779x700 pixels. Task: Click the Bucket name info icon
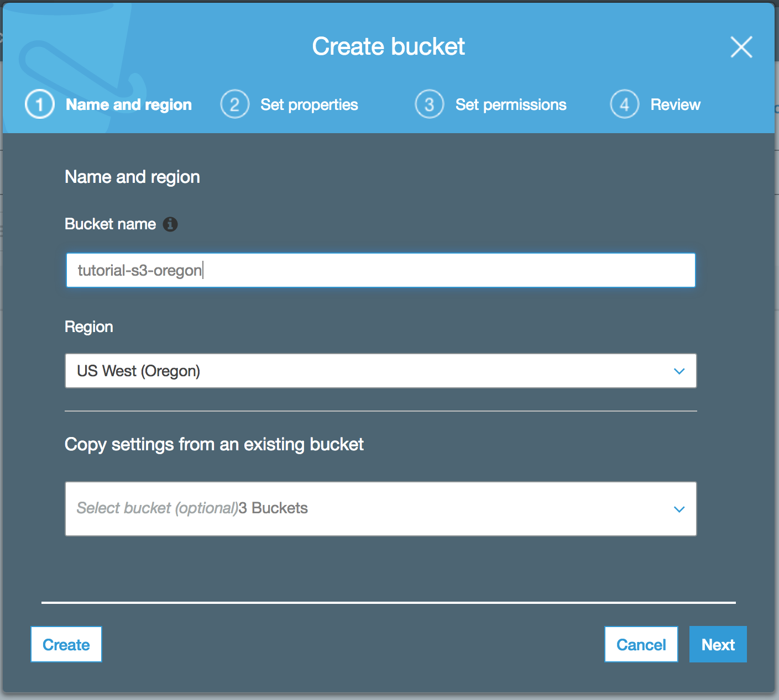pyautogui.click(x=170, y=224)
